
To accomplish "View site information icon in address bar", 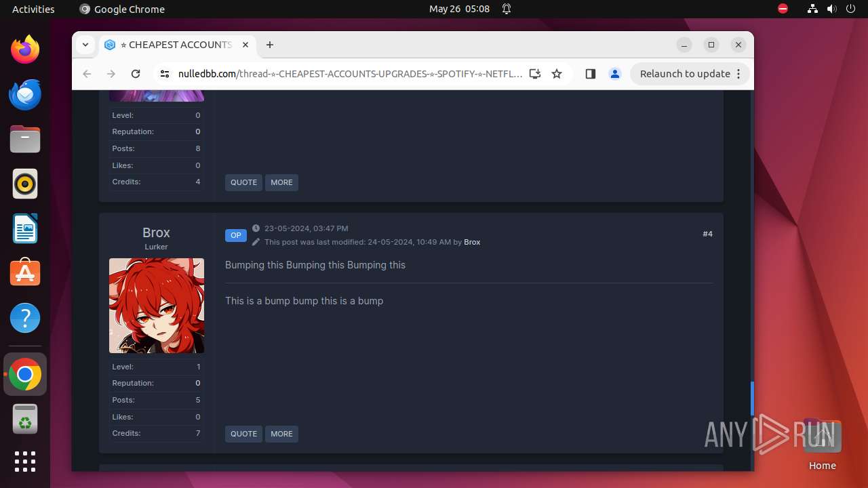I will click(x=165, y=74).
